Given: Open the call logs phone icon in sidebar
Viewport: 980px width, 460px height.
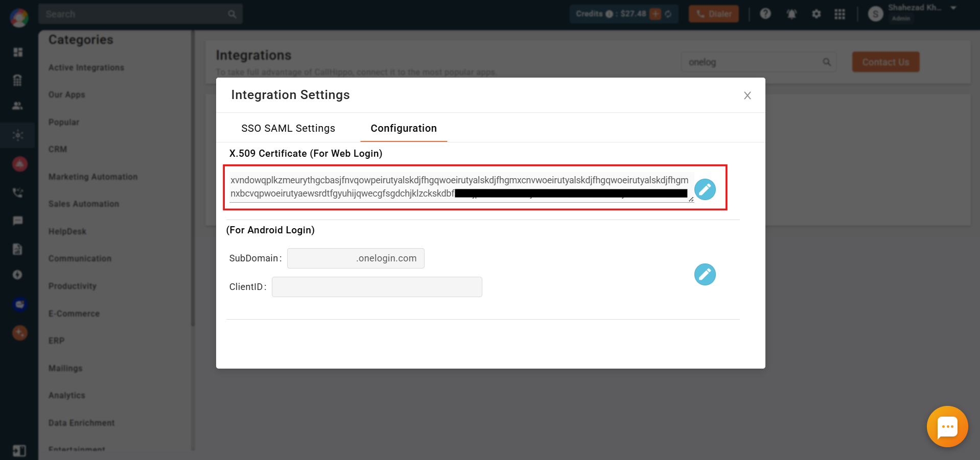Looking at the screenshot, I should (x=18, y=192).
